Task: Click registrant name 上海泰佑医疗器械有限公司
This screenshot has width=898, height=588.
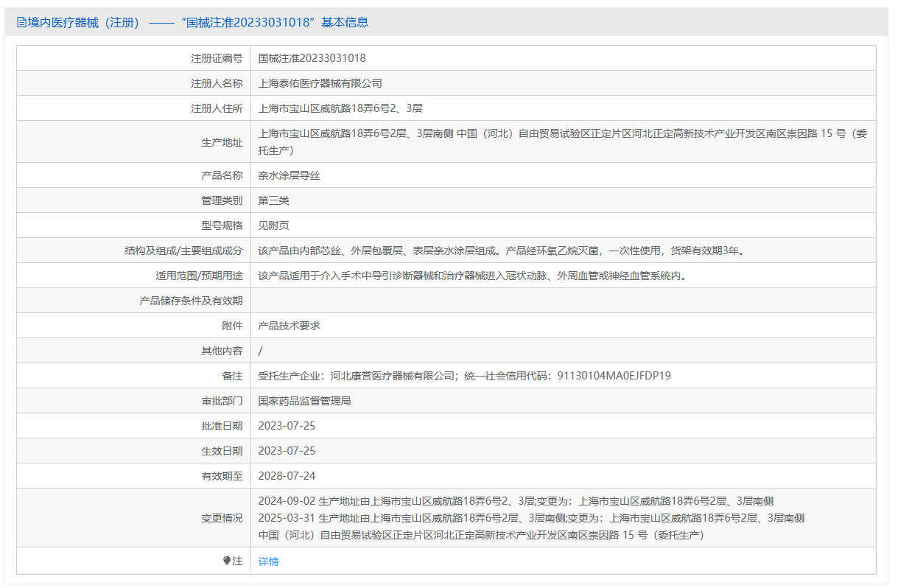Action: 320,83
